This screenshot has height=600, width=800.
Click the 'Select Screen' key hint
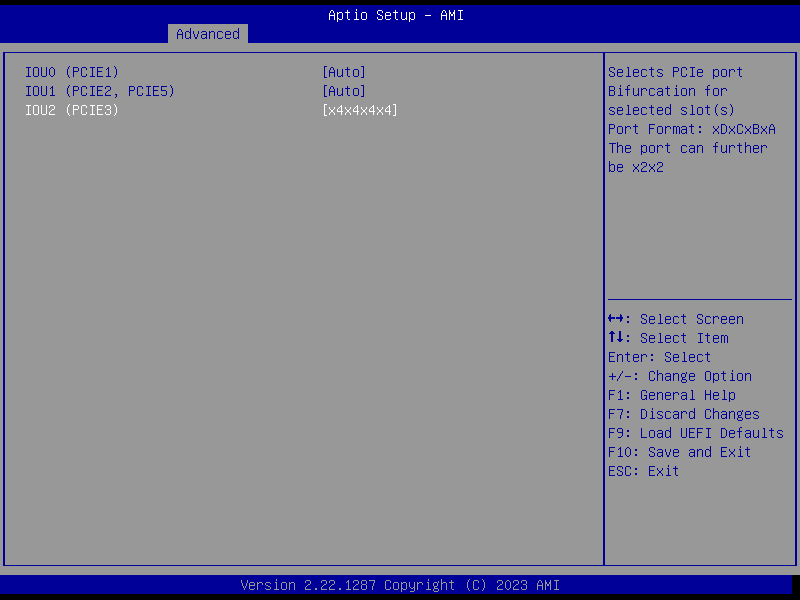pyautogui.click(x=676, y=319)
